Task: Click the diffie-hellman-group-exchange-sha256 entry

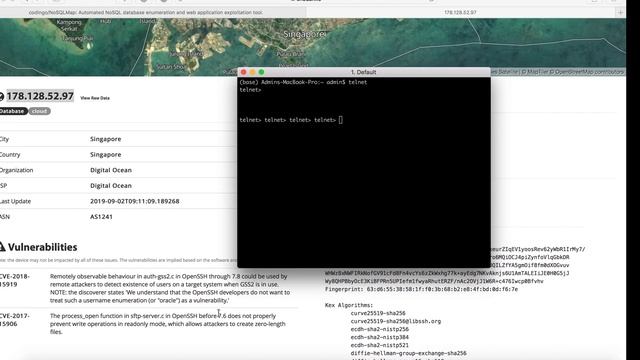Action: coord(408,353)
